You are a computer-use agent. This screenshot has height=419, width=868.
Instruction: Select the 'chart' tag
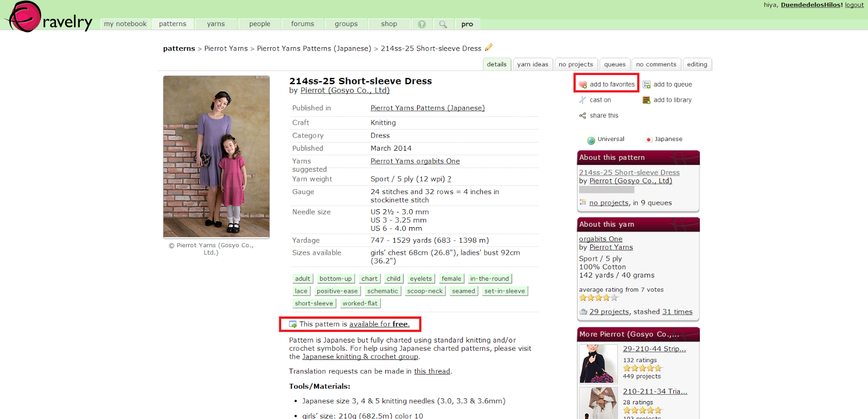[369, 279]
